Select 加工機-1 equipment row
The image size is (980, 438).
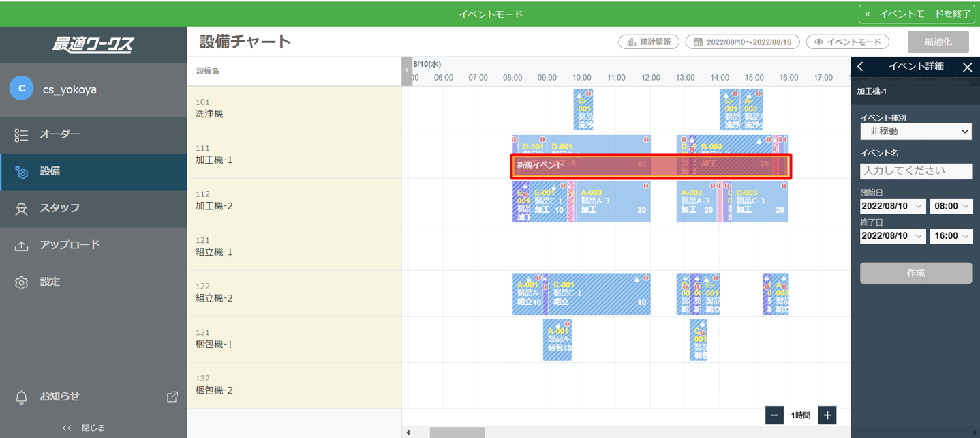coord(294,156)
